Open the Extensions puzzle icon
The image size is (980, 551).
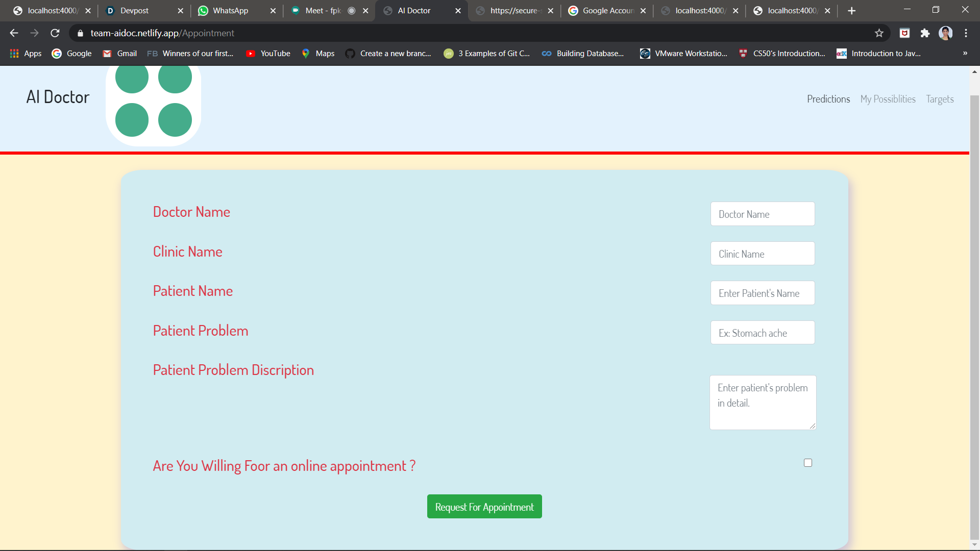click(x=925, y=33)
